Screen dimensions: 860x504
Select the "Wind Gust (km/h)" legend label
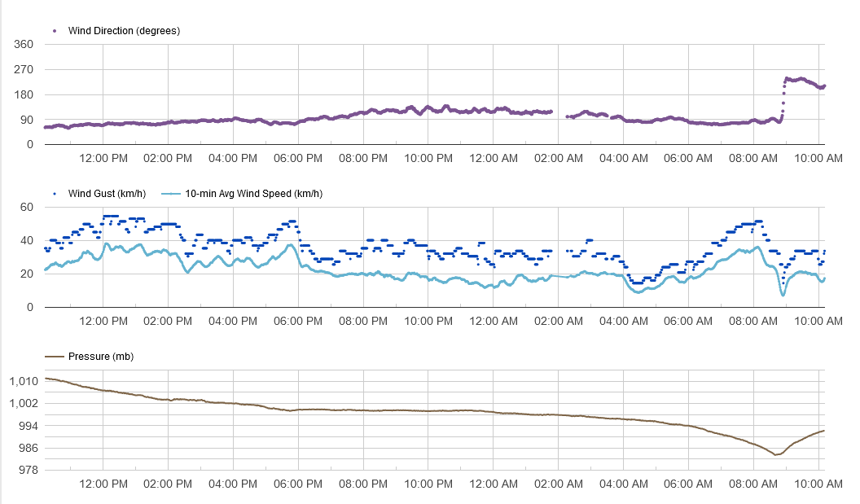(x=107, y=194)
